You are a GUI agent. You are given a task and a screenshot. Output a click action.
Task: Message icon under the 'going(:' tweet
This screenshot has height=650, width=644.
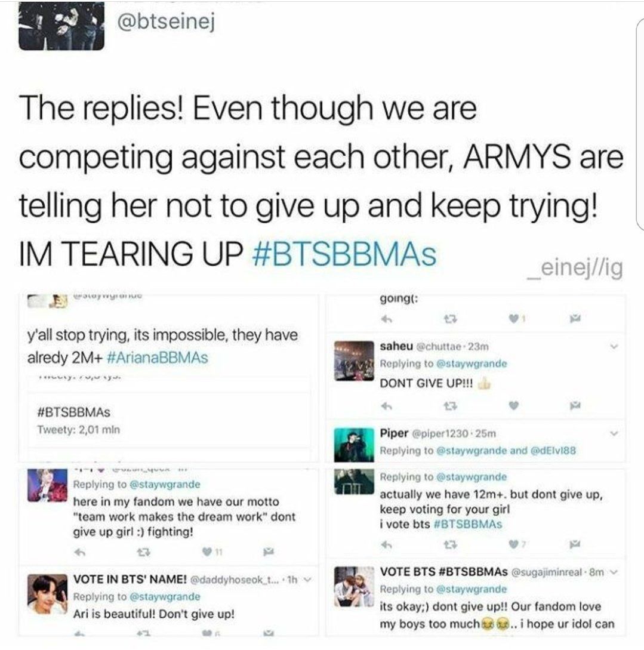tap(575, 318)
